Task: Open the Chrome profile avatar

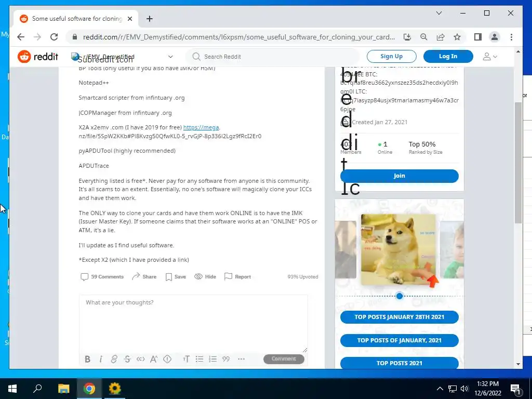Action: click(x=495, y=37)
